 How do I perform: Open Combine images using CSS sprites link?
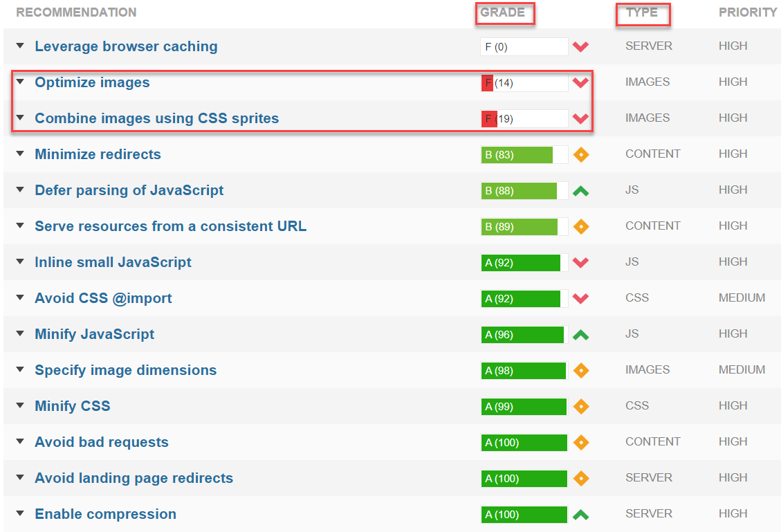pos(157,118)
